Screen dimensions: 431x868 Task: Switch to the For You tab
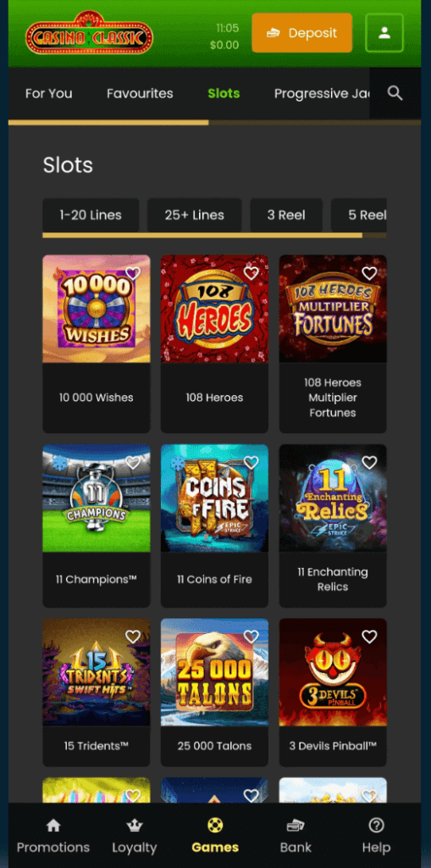(x=48, y=93)
